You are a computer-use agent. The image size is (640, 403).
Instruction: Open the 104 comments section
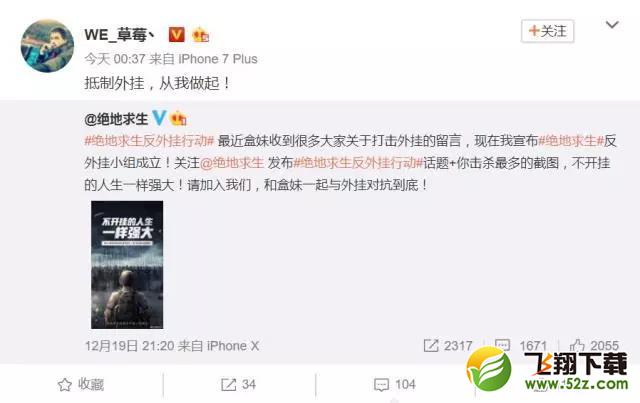(394, 384)
